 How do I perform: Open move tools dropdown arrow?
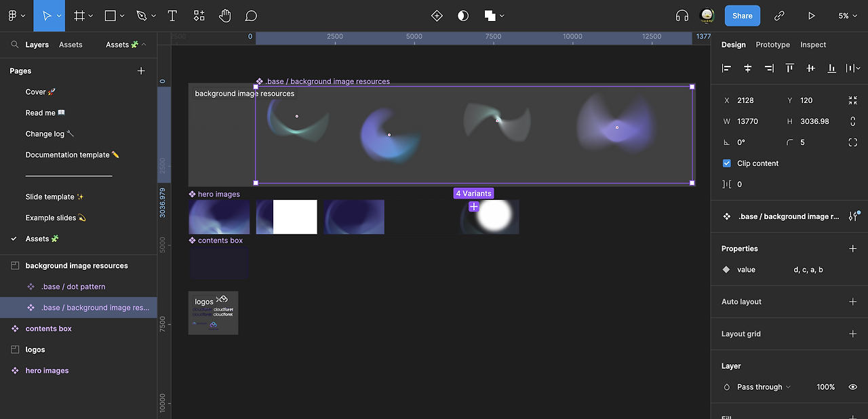pos(60,16)
